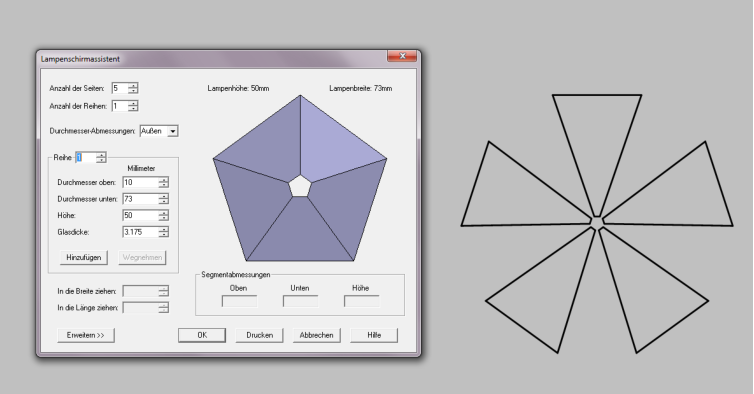Open the Hilfe button
Viewport: 754px width, 394px height.
[x=374, y=335]
